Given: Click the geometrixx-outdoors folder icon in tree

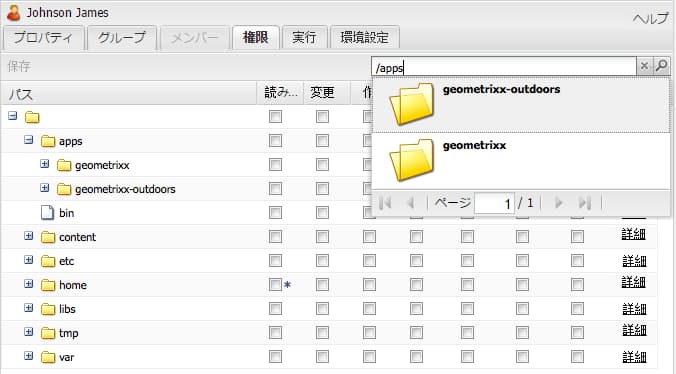Looking at the screenshot, I should click(x=64, y=189).
